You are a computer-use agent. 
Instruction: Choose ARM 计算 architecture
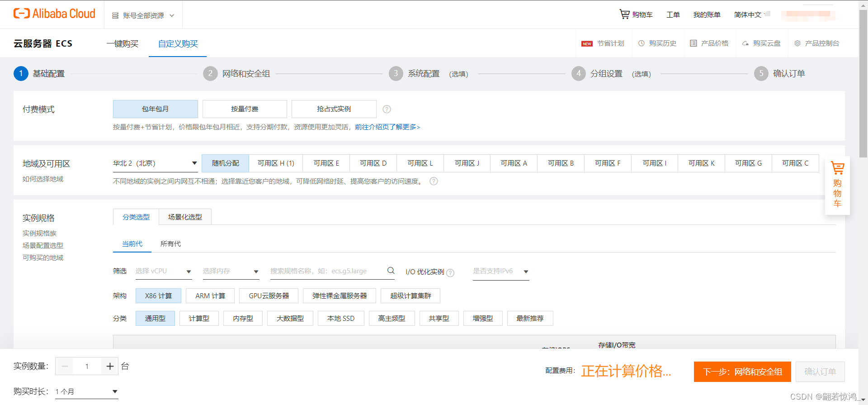(x=210, y=296)
